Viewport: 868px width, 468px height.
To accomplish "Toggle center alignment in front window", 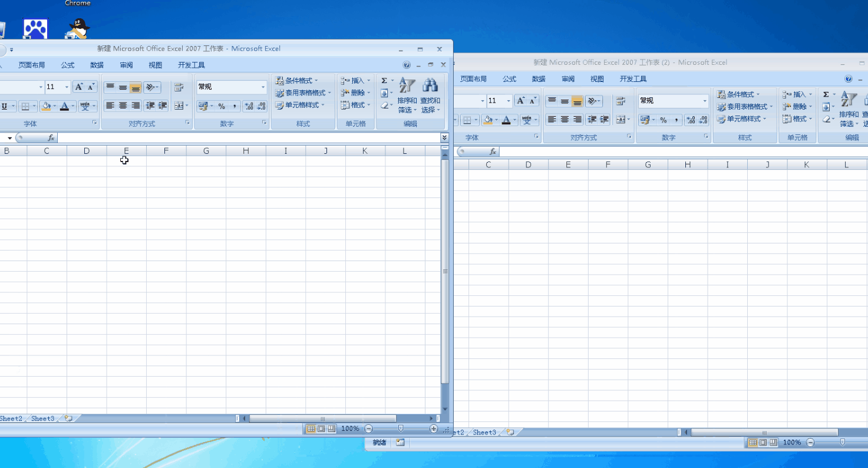I will pos(123,106).
